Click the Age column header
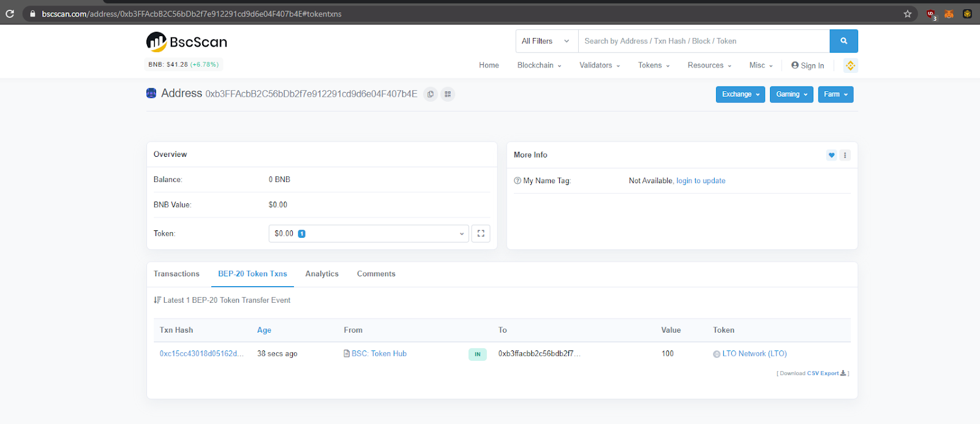The width and height of the screenshot is (980, 424). (x=264, y=330)
